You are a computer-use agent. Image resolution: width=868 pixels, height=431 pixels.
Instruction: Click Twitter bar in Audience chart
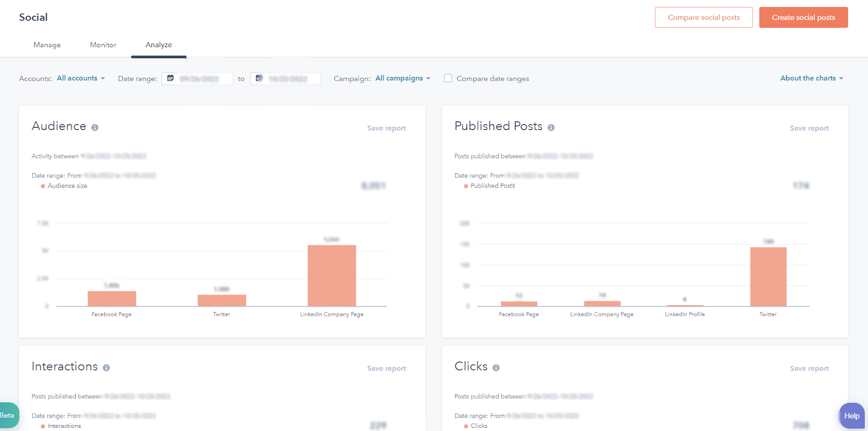click(x=222, y=301)
